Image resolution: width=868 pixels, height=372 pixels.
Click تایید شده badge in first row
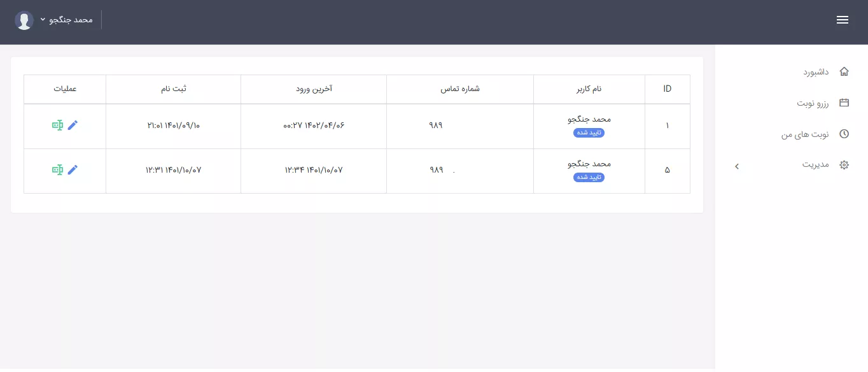click(x=589, y=133)
